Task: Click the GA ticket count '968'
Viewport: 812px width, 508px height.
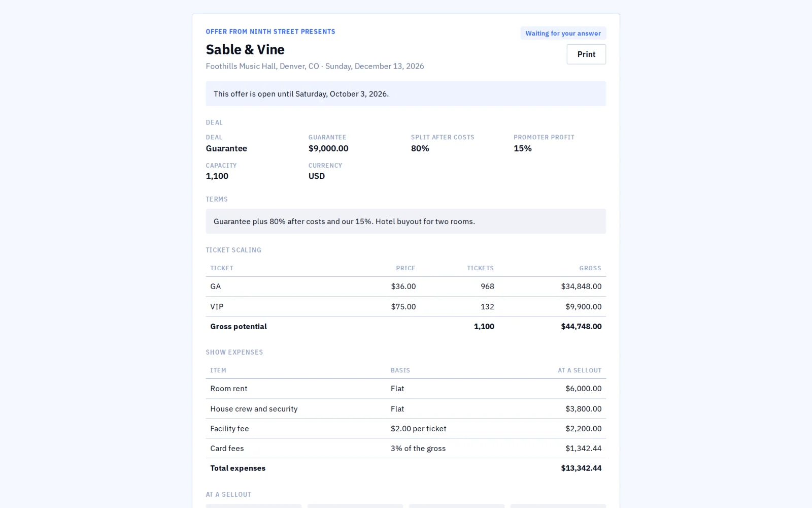Action: 487,287
